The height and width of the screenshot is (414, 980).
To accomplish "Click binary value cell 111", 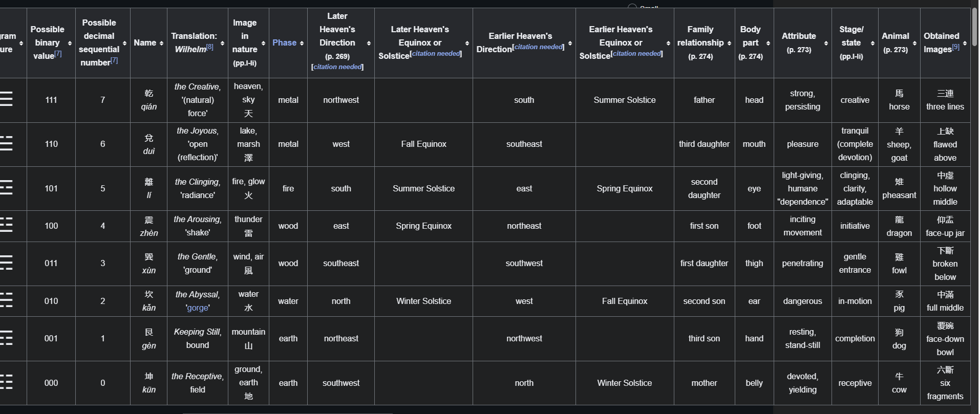I will [51, 100].
